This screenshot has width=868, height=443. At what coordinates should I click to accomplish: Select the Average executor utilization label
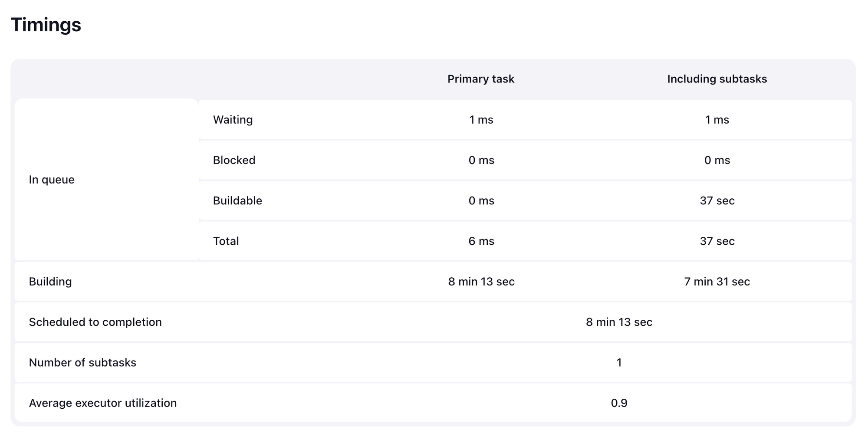click(x=103, y=403)
